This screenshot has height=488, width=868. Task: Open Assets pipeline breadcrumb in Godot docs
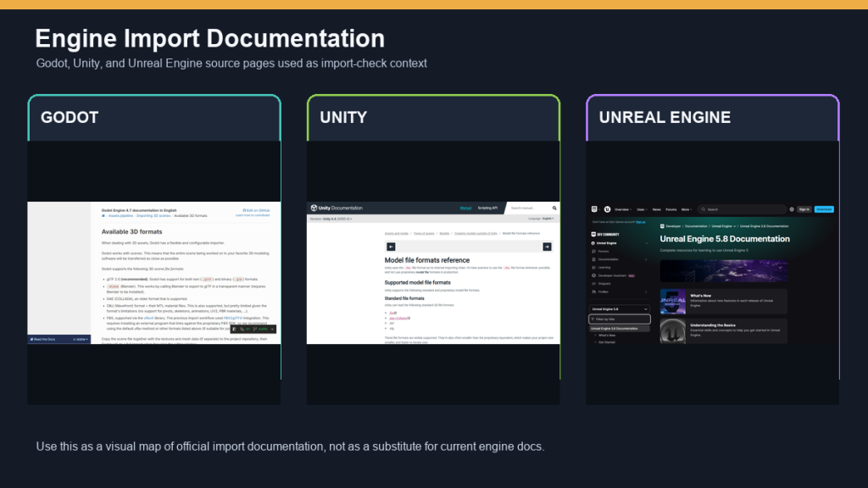120,216
